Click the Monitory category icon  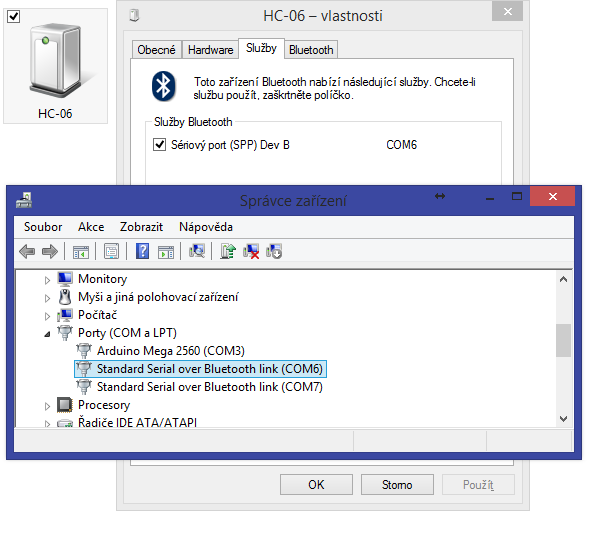pyautogui.click(x=65, y=279)
